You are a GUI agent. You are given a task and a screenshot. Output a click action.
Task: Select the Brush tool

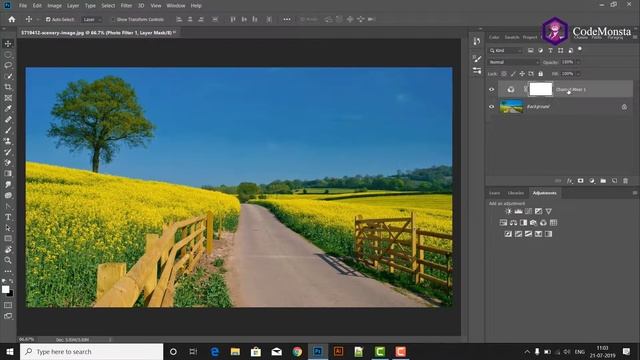pos(8,130)
